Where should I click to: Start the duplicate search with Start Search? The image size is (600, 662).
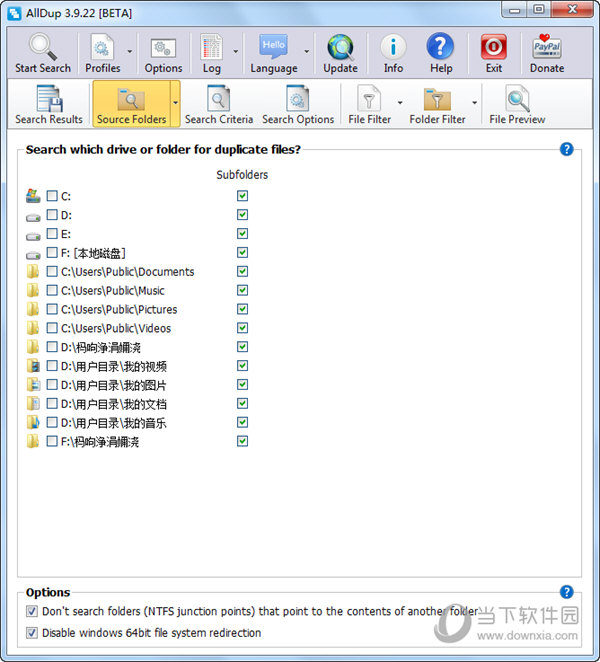pos(43,53)
